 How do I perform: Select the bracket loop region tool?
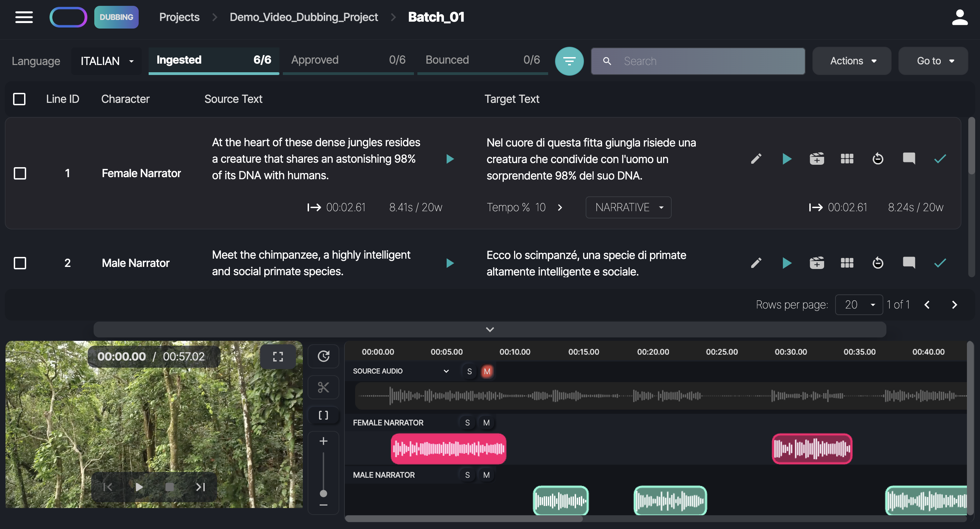pyautogui.click(x=323, y=415)
